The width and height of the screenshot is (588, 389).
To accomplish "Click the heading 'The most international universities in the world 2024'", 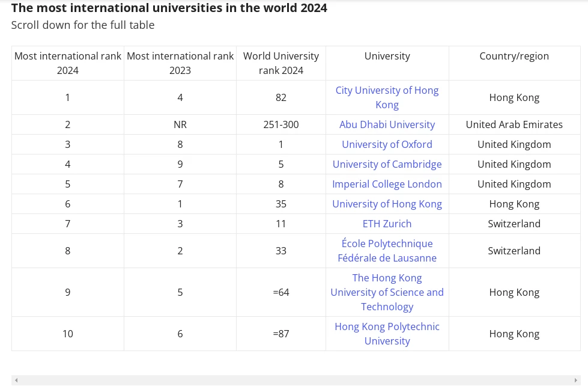I will click(x=169, y=8).
